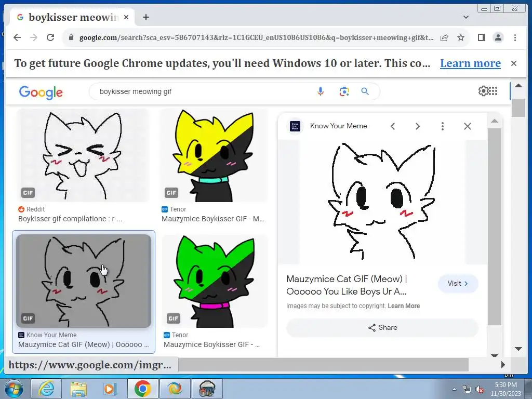Open green-black Mauzymice Tenor thumbnail
532x399 pixels.
[215, 281]
